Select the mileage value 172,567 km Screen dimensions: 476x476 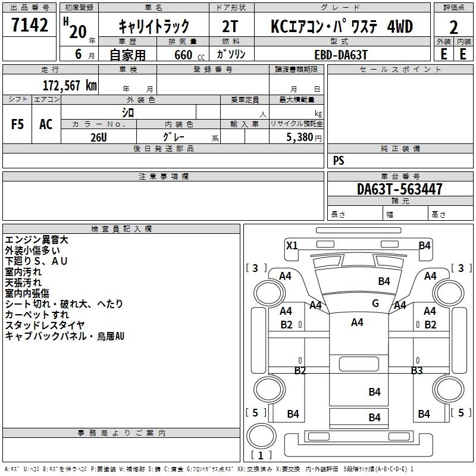(x=70, y=85)
